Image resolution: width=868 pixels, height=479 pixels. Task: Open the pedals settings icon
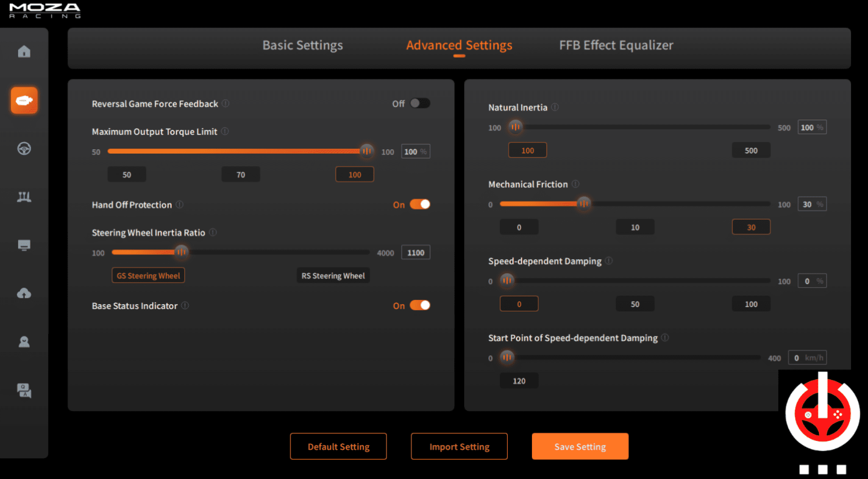tap(24, 197)
